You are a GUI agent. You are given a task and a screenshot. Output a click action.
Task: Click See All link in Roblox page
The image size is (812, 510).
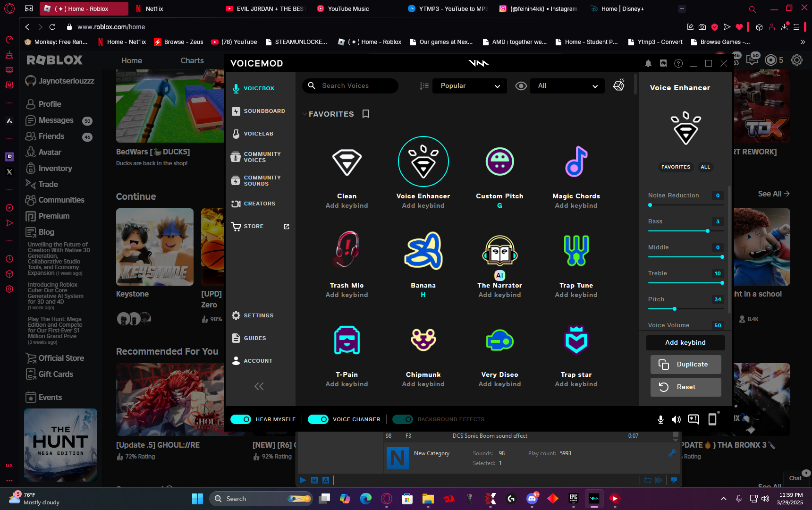pos(774,194)
